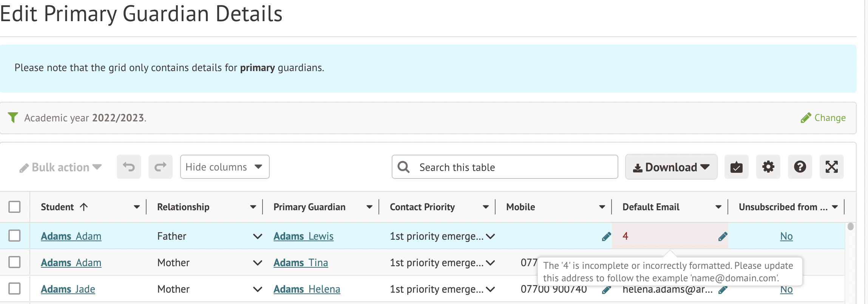Open guardian Adams Helena link
The width and height of the screenshot is (868, 304).
[307, 289]
